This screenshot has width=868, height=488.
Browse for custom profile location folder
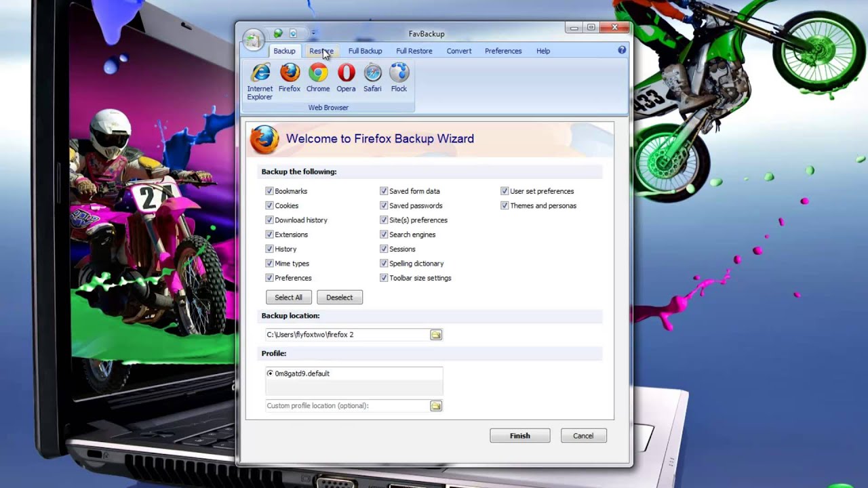tap(435, 406)
